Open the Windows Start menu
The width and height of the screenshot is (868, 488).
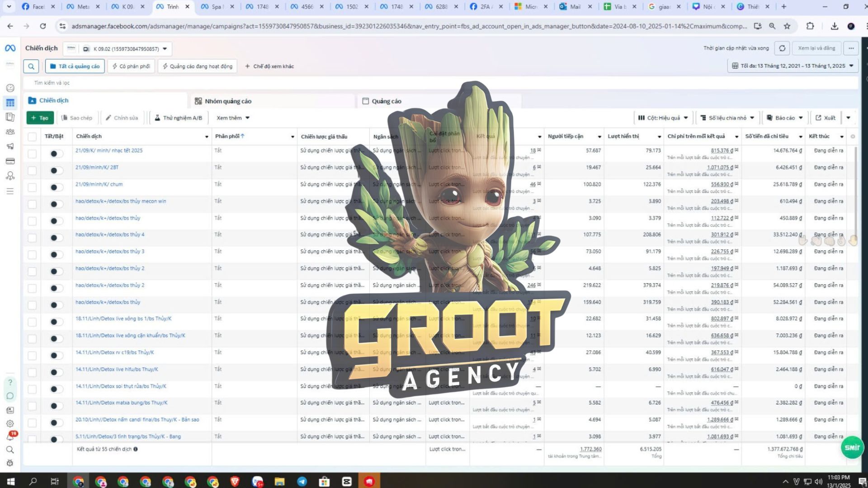tap(11, 482)
